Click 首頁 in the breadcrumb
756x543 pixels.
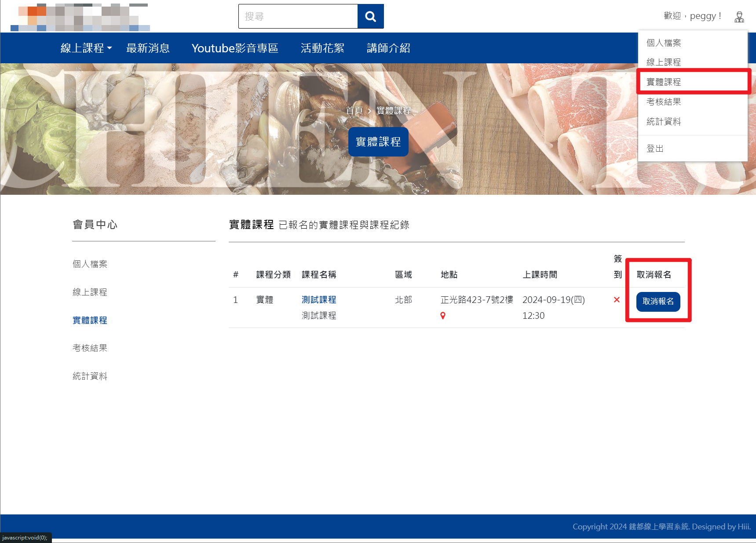354,111
